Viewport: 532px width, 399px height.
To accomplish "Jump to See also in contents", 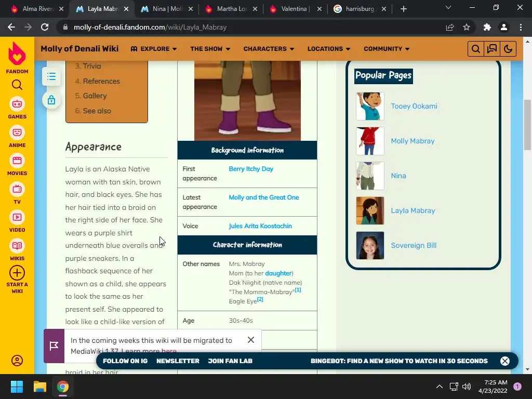I will click(97, 111).
